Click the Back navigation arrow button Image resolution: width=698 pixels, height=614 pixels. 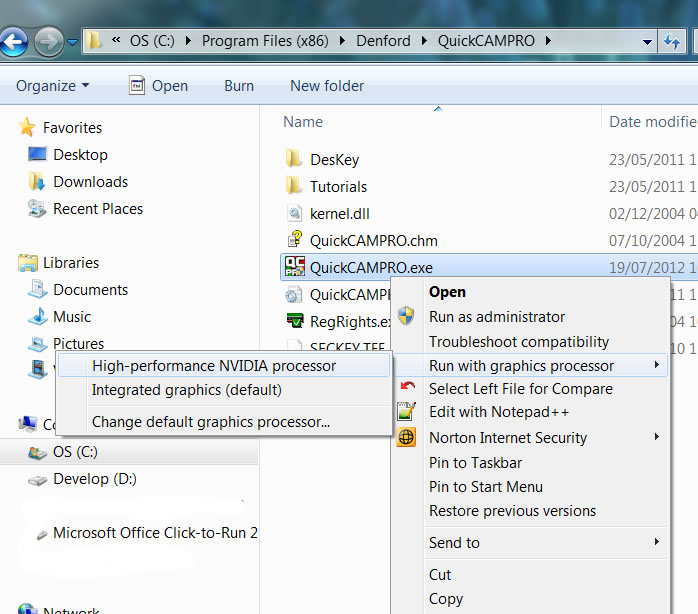click(x=13, y=42)
